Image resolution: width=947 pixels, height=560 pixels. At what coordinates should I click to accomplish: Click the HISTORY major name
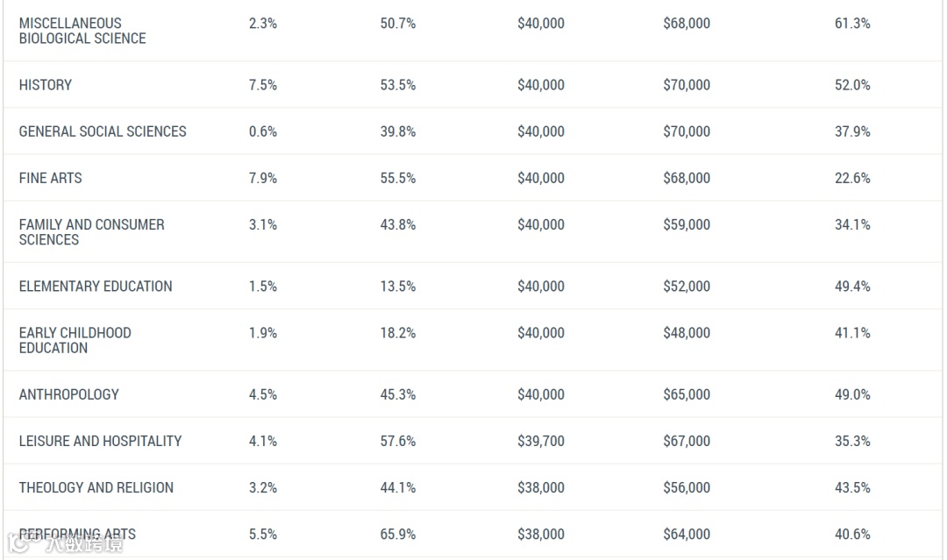click(46, 85)
